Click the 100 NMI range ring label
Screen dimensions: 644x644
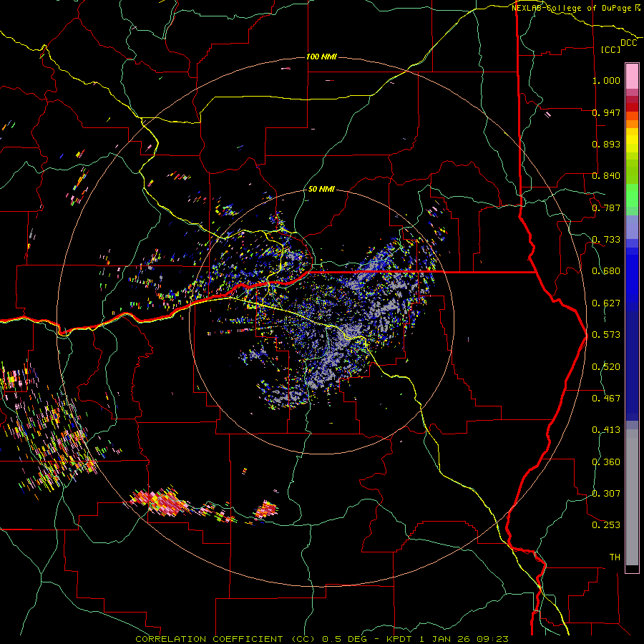pos(321,57)
